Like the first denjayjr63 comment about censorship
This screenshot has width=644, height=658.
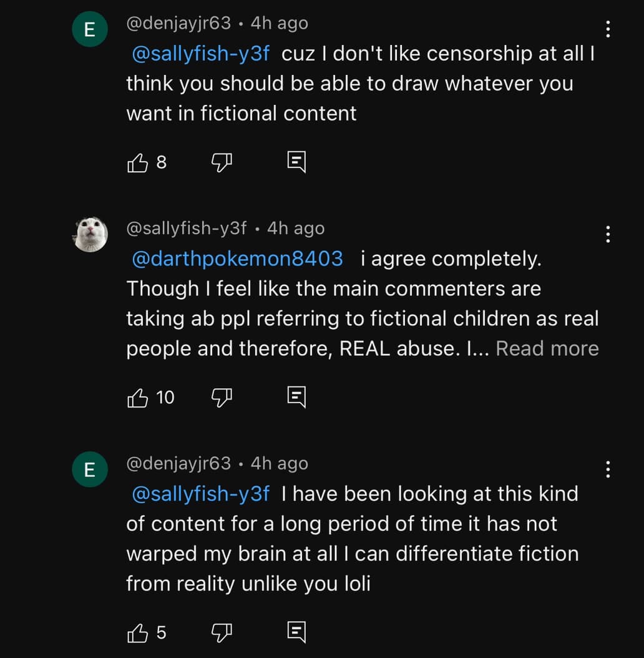[x=137, y=162]
